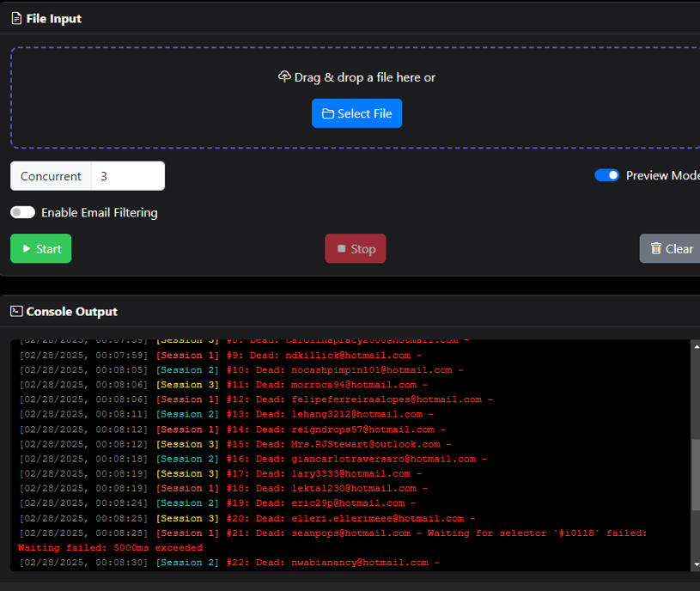Click the Preview Mode label
The width and height of the screenshot is (700, 591).
[663, 175]
